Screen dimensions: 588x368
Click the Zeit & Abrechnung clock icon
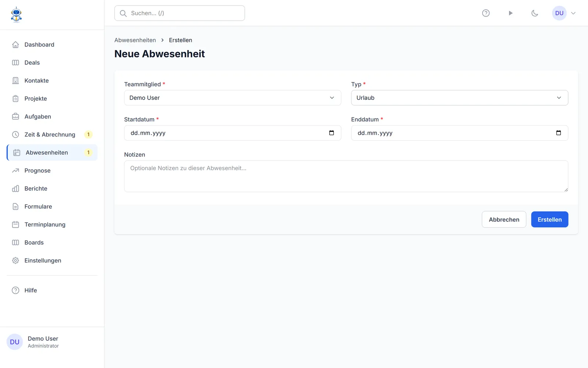coord(15,135)
